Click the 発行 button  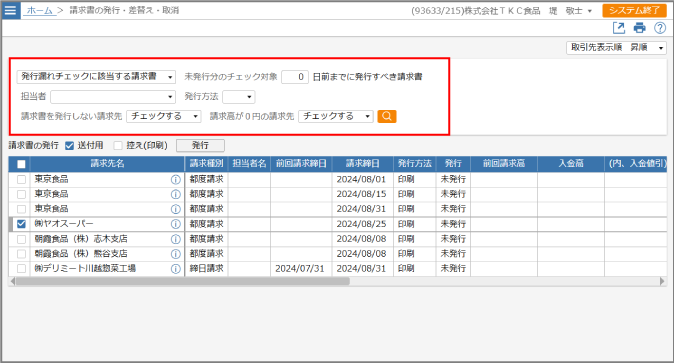(200, 145)
